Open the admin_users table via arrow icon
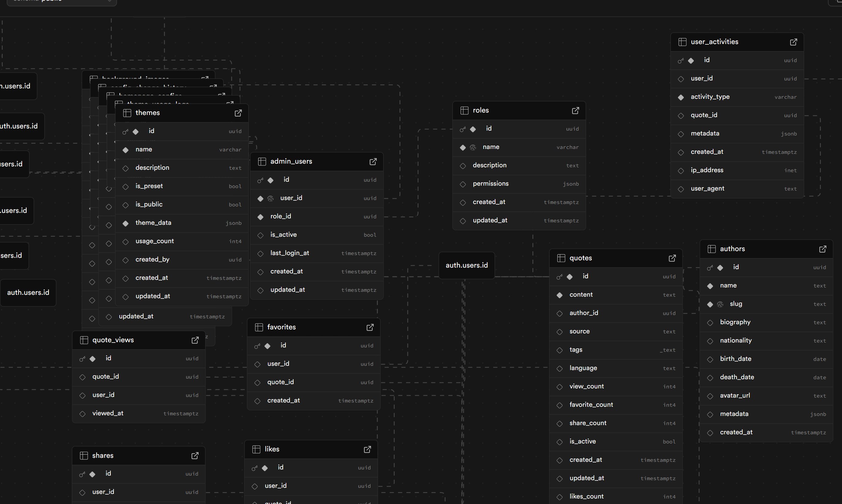 pyautogui.click(x=373, y=161)
